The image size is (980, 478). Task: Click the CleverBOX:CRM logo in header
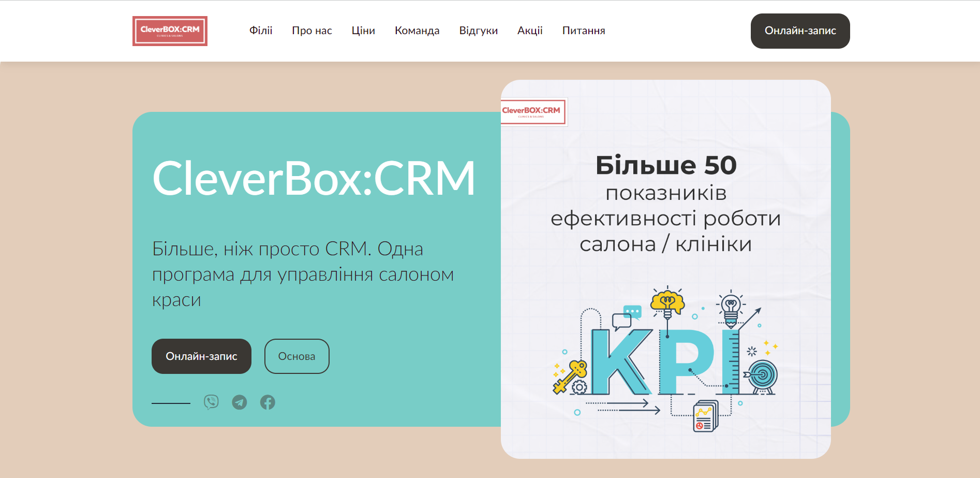pos(170,31)
